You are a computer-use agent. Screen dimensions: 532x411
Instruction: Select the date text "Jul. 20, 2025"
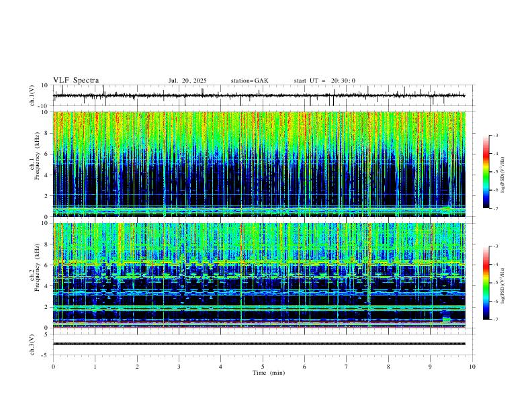pyautogui.click(x=187, y=81)
